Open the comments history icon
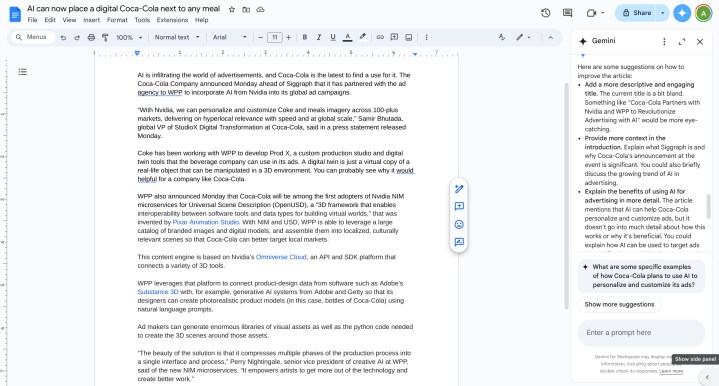This screenshot has height=386, width=719. tap(568, 13)
